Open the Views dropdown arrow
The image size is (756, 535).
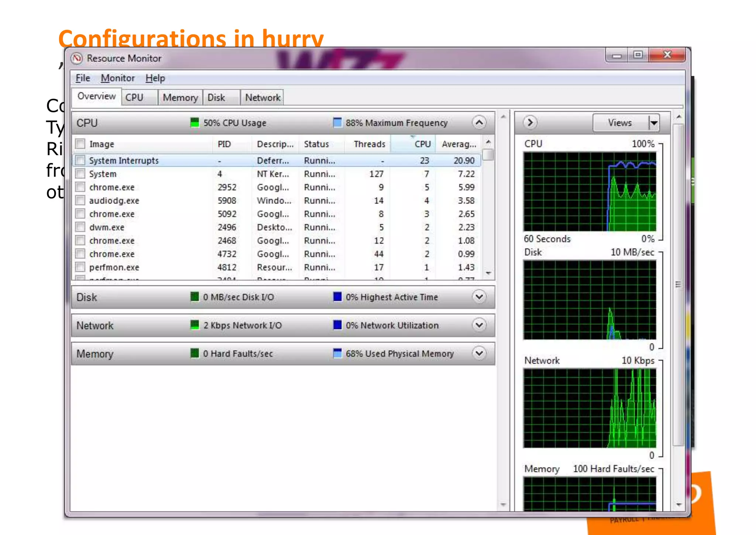coord(654,122)
